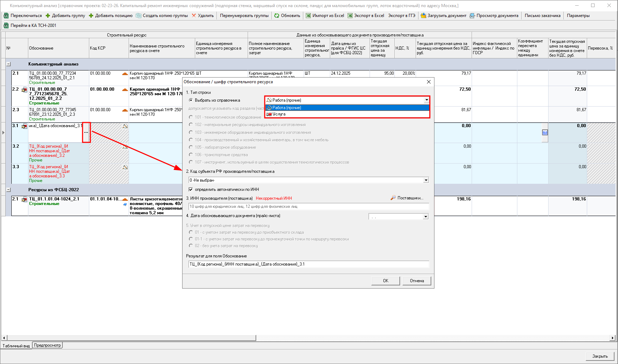This screenshot has height=364, width=618.
Task: Click the supplier INN input field
Action: click(308, 206)
